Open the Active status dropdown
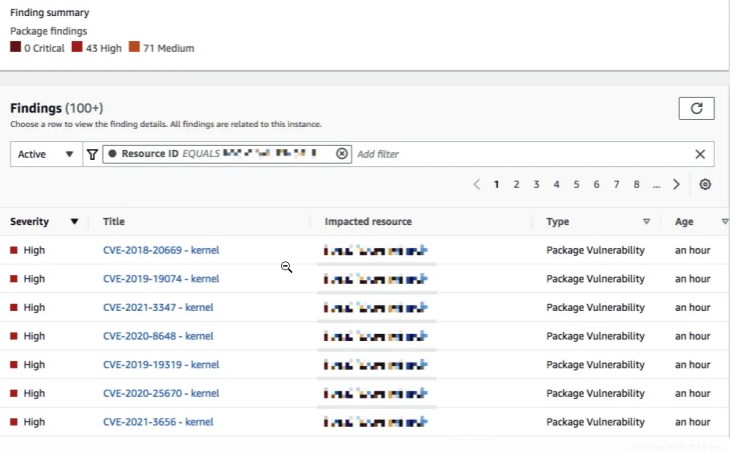 (x=46, y=154)
